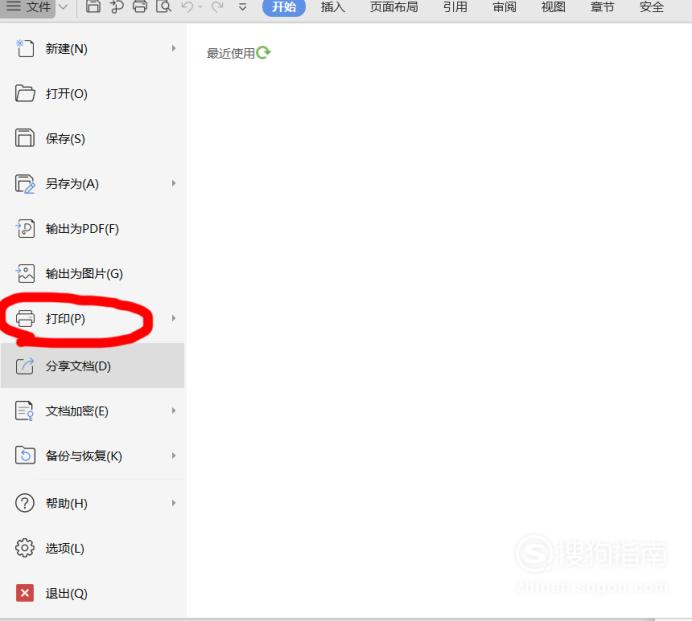Expand the 打印(P) submenu arrow
This screenshot has height=621, width=692.
173,318
